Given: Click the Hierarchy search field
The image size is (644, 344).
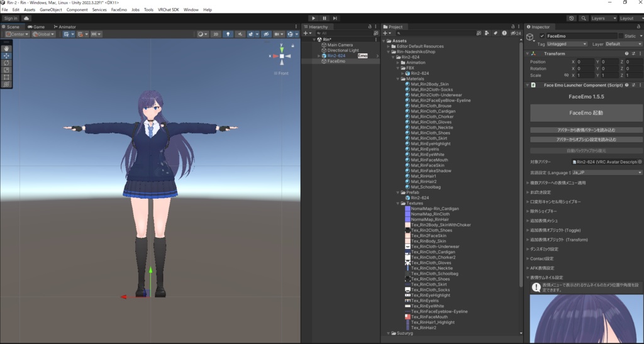Looking at the screenshot, I should coord(344,33).
